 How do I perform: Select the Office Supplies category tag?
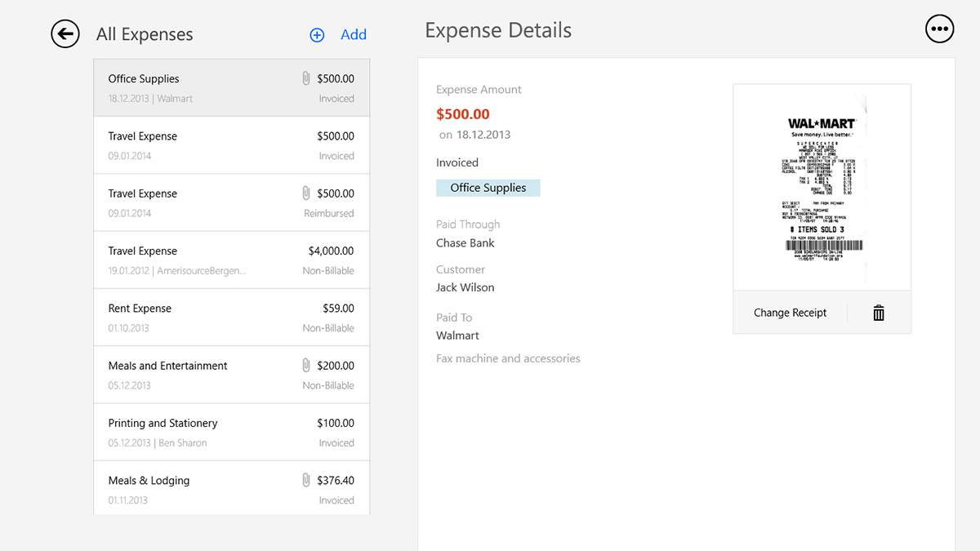coord(488,188)
